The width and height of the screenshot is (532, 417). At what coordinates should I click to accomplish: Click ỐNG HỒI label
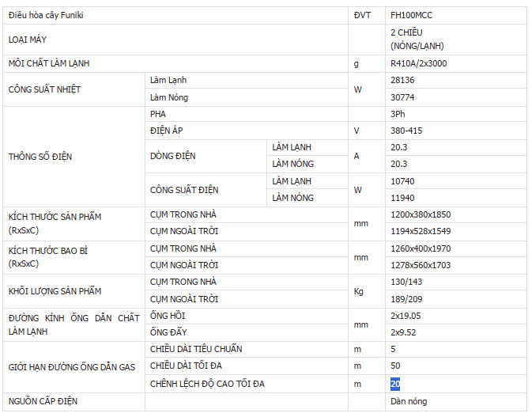tap(168, 316)
